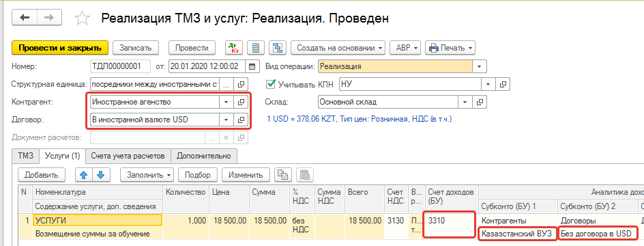Select the Без договора в USD cell
The image size is (644, 246).
[598, 234]
